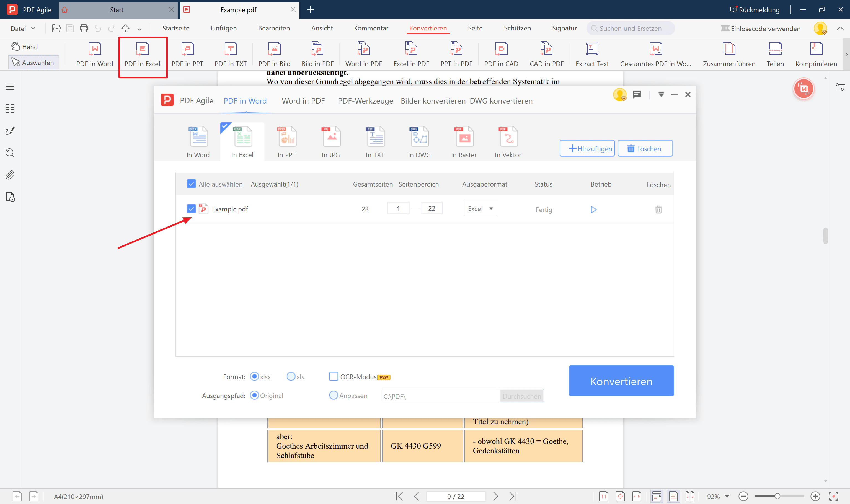Click the Excel in PDF ribbon tool
The width and height of the screenshot is (850, 504).
point(411,54)
